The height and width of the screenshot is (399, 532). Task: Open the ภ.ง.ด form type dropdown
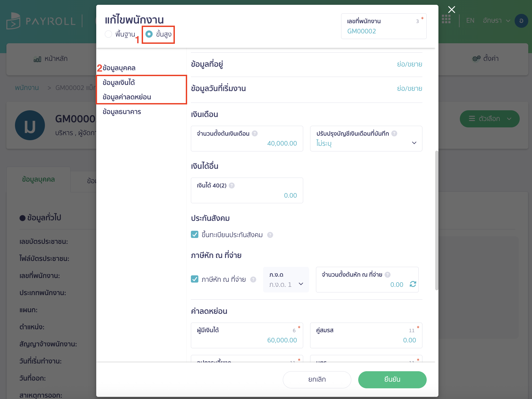pos(286,284)
